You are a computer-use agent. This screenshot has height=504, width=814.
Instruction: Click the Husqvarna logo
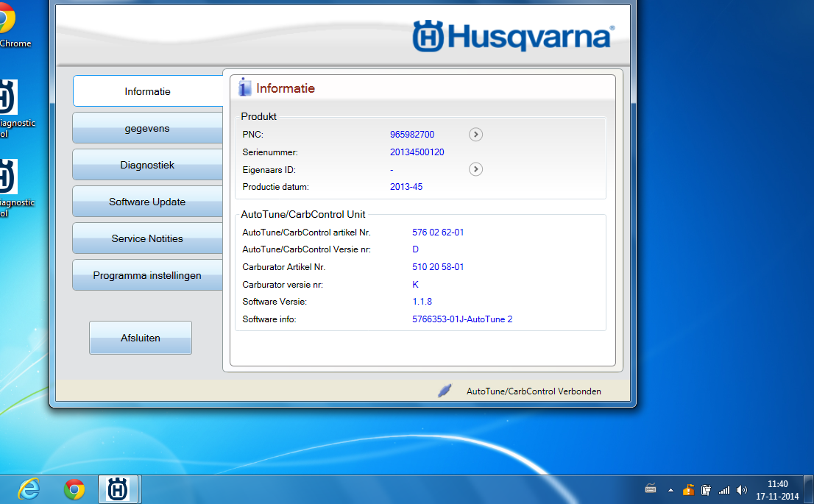tap(514, 36)
